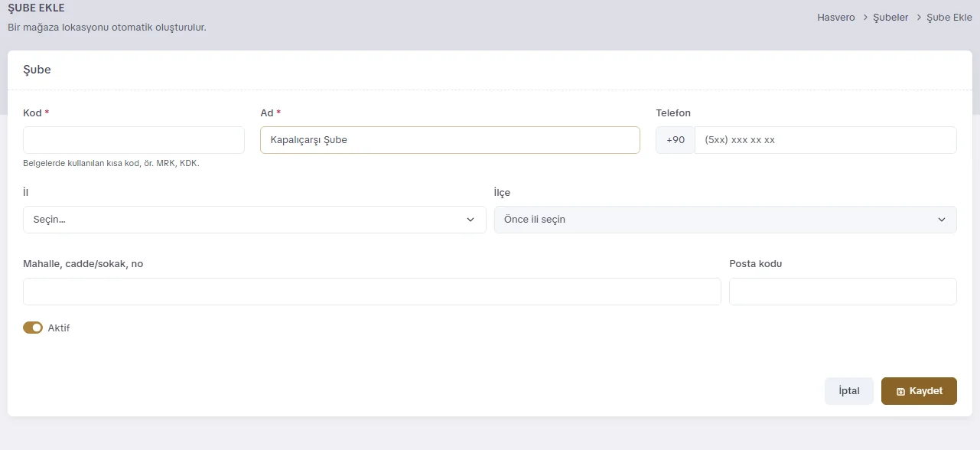Image resolution: width=980 pixels, height=450 pixels.
Task: Focus the Ad field containing Kapalıçarşı Şube
Action: click(450, 140)
